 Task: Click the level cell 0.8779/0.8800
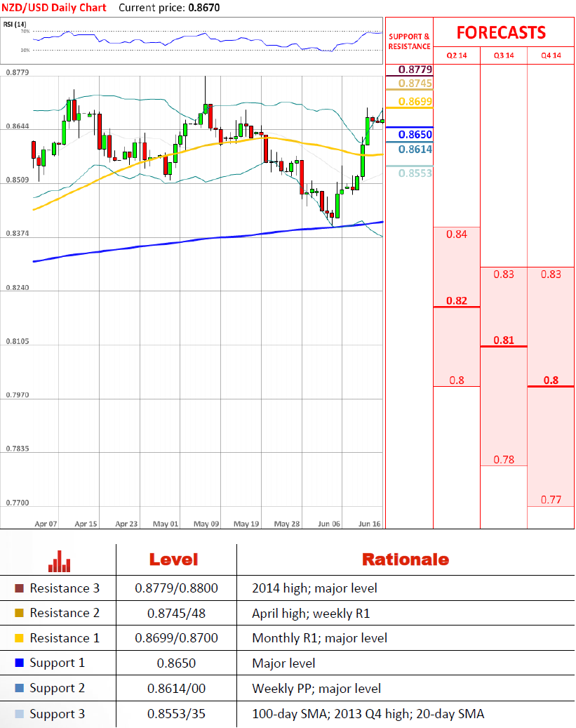click(x=176, y=588)
